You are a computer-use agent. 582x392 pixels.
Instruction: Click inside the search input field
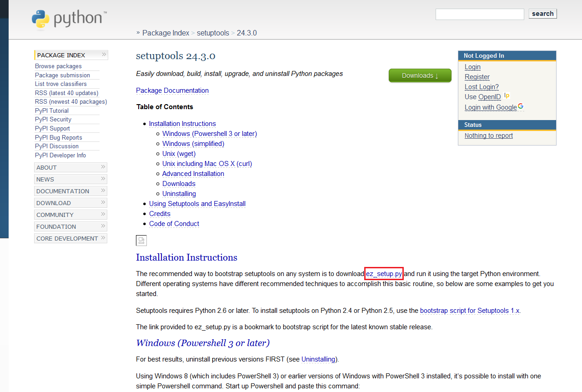point(479,14)
